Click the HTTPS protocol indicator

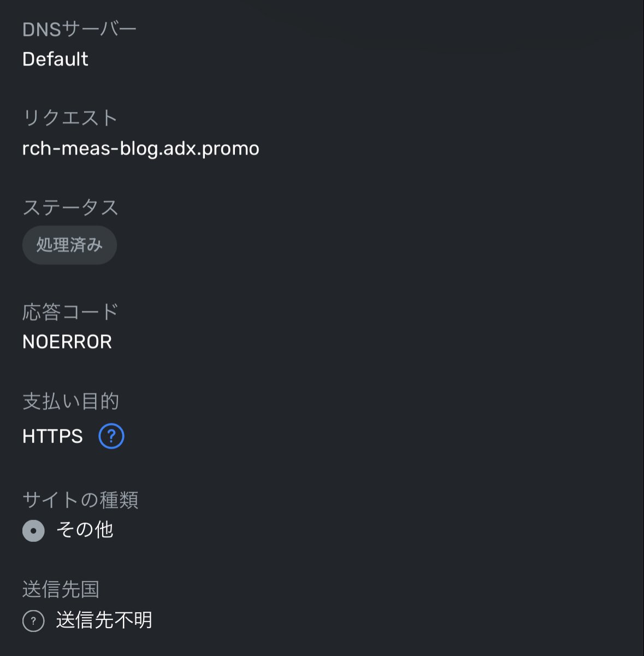point(52,436)
